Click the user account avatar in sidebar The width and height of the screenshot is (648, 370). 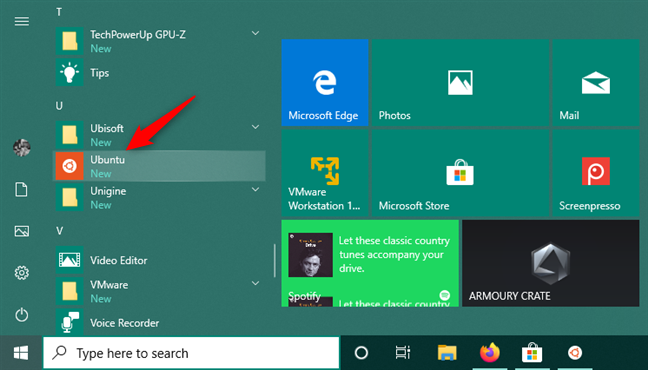[21, 148]
